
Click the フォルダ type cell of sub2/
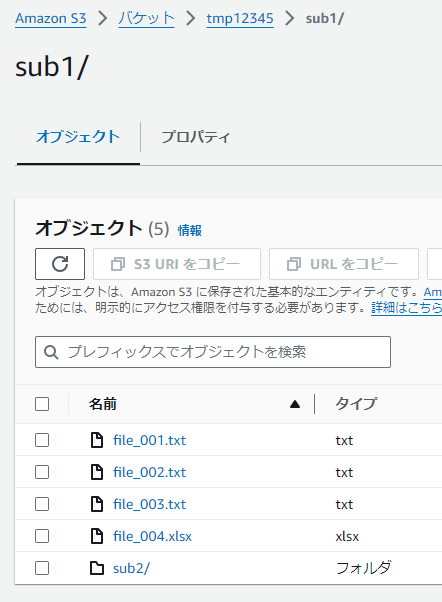coord(363,568)
